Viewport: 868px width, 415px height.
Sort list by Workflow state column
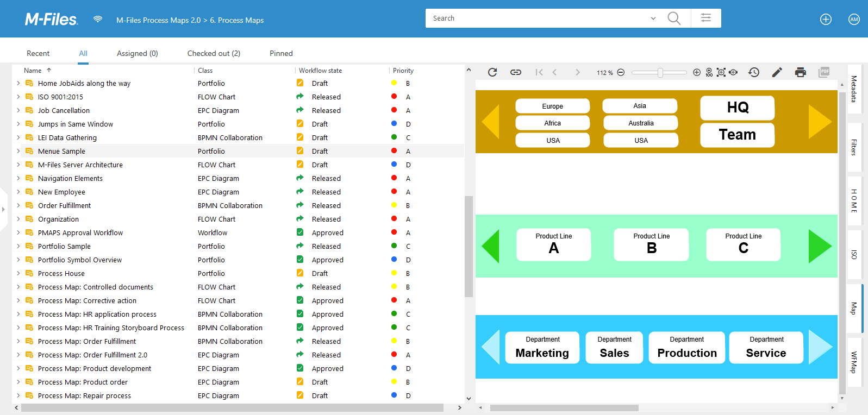coord(320,71)
